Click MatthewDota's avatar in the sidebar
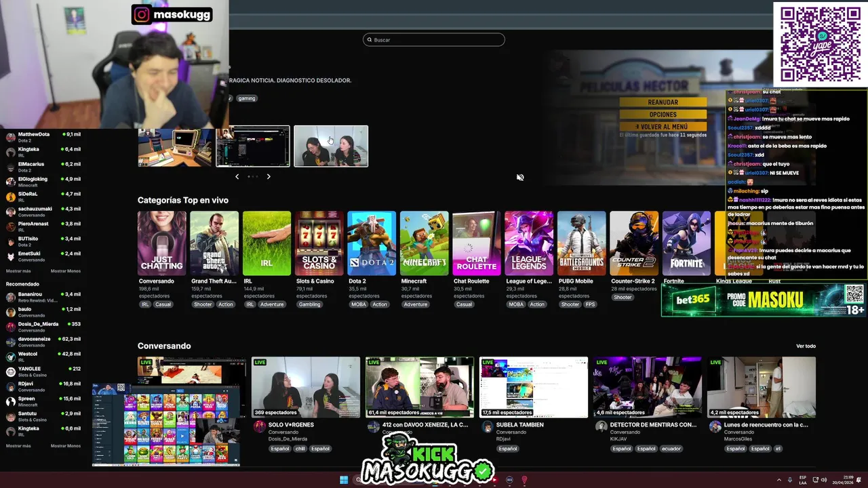The width and height of the screenshot is (868, 488). (x=11, y=137)
